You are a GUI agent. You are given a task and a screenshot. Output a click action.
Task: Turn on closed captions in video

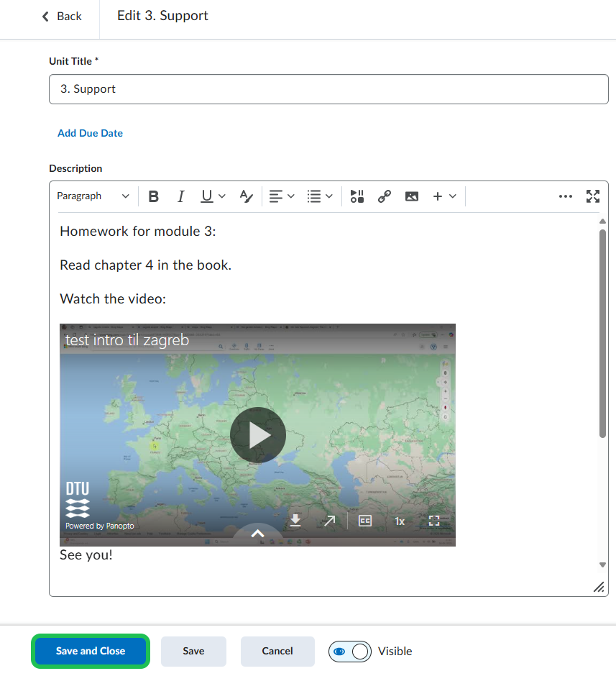tap(365, 521)
